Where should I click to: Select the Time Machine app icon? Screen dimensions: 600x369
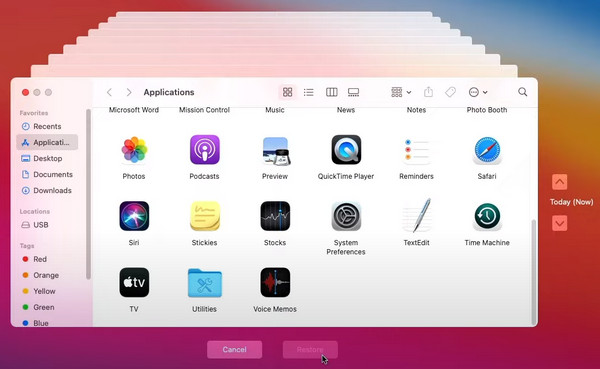pos(487,217)
